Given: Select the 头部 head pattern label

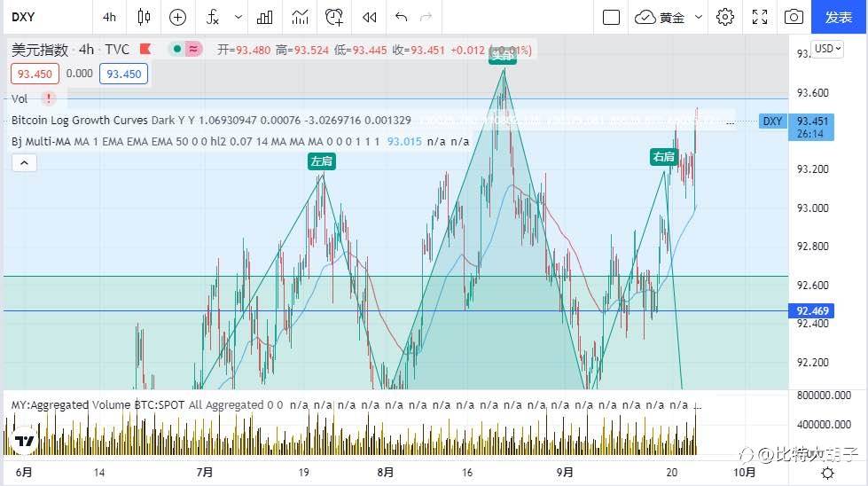Looking at the screenshot, I should pyautogui.click(x=503, y=55).
